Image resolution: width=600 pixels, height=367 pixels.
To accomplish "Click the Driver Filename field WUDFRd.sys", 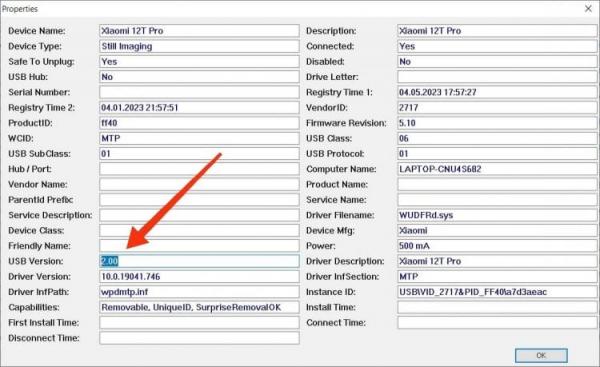I will (497, 215).
